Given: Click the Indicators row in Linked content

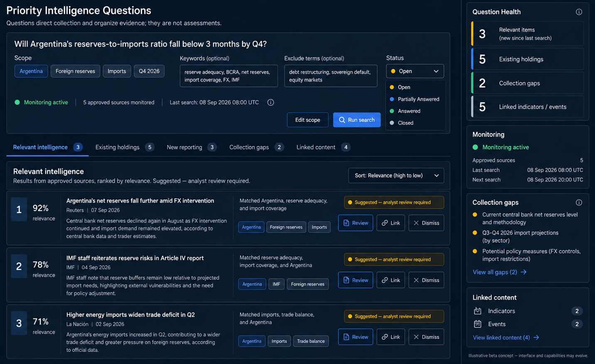Looking at the screenshot, I should 528,311.
